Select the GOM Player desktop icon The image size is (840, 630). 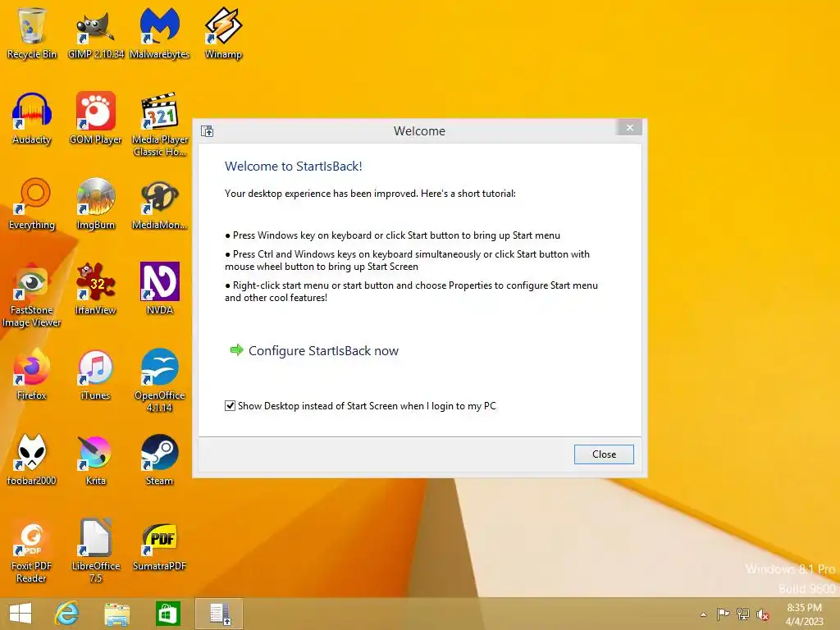[x=95, y=118]
